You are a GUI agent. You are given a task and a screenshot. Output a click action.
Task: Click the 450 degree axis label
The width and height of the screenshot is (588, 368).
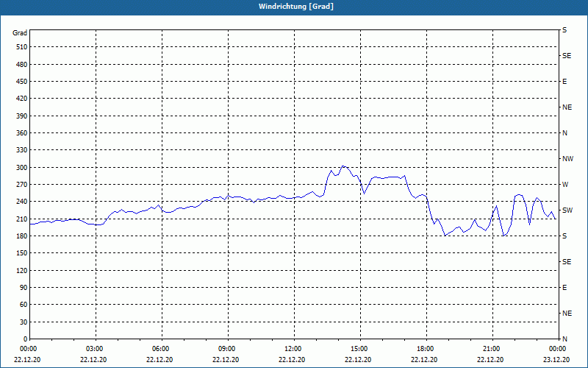22,82
